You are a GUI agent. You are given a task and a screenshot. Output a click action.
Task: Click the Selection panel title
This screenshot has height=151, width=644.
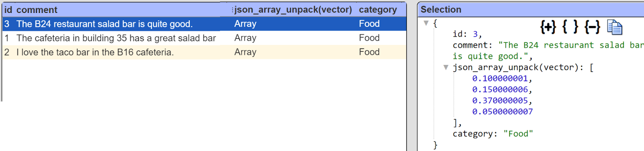click(x=441, y=10)
